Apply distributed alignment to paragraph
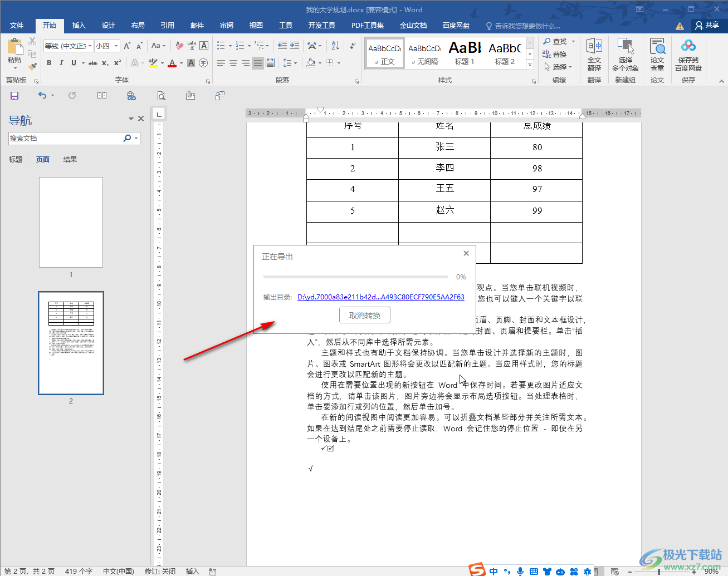728x576 pixels. tap(270, 63)
